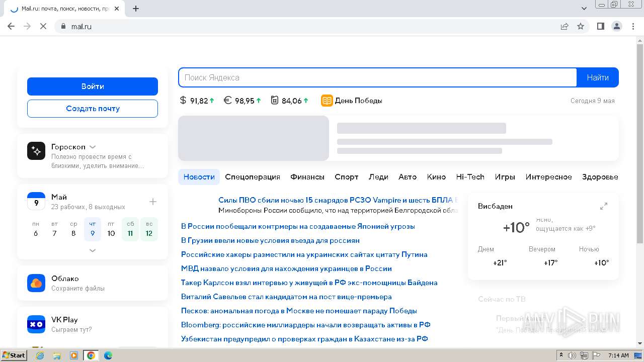Click the Chrome taskbar icon
The height and width of the screenshot is (362, 644).
(x=91, y=355)
